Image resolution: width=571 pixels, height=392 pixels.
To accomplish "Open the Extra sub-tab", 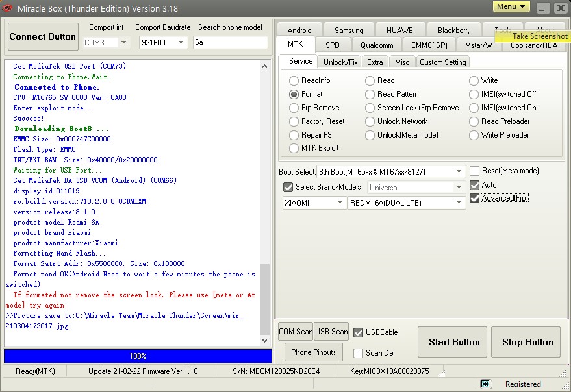I will (x=375, y=62).
